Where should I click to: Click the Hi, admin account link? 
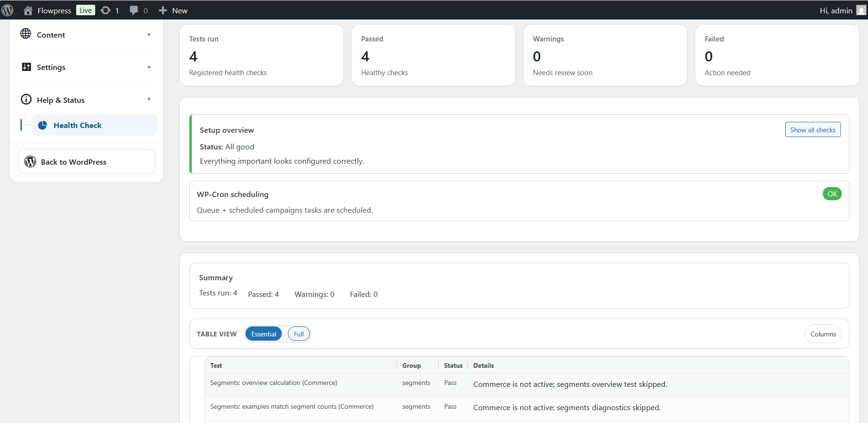(x=836, y=10)
